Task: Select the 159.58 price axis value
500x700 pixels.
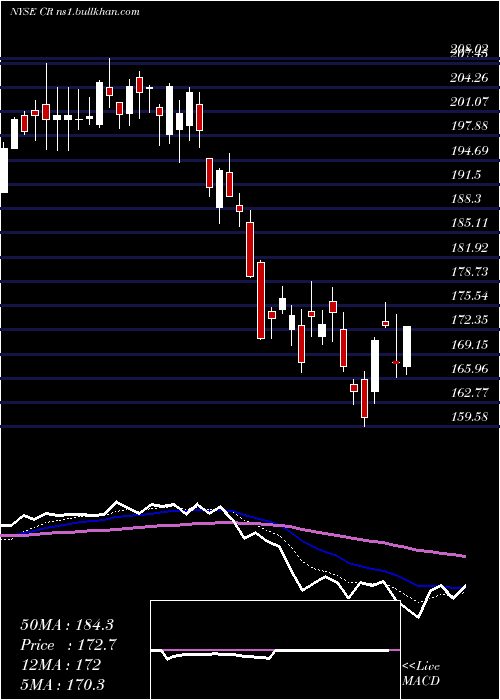Action: tap(469, 417)
